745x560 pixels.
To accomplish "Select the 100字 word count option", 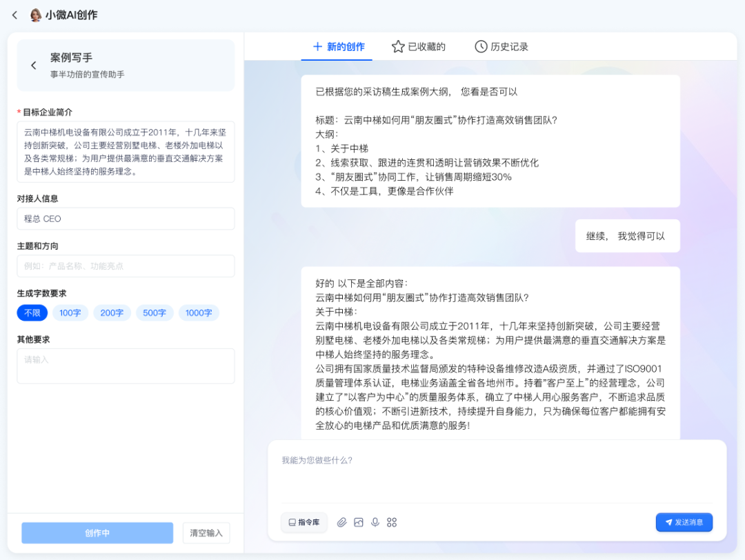I will (70, 313).
